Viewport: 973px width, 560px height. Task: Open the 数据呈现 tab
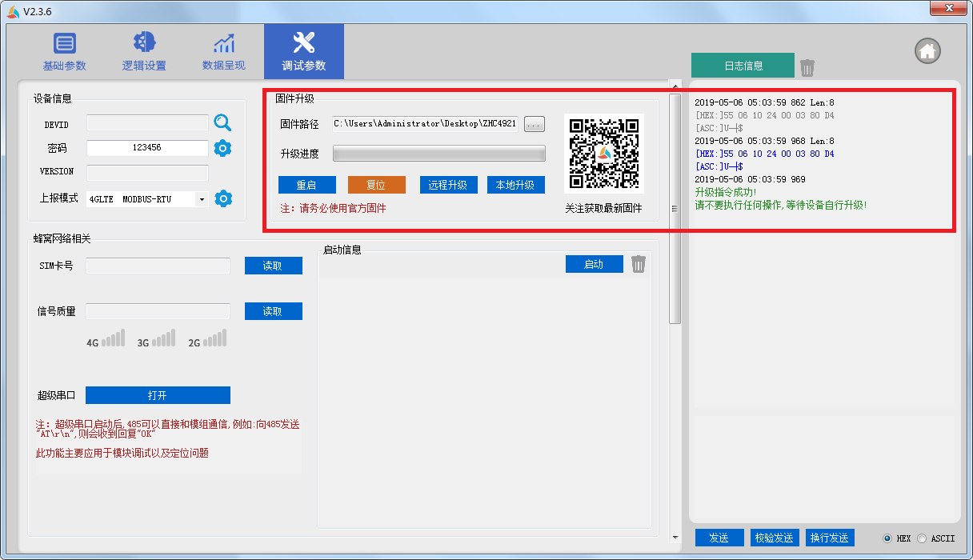224,52
